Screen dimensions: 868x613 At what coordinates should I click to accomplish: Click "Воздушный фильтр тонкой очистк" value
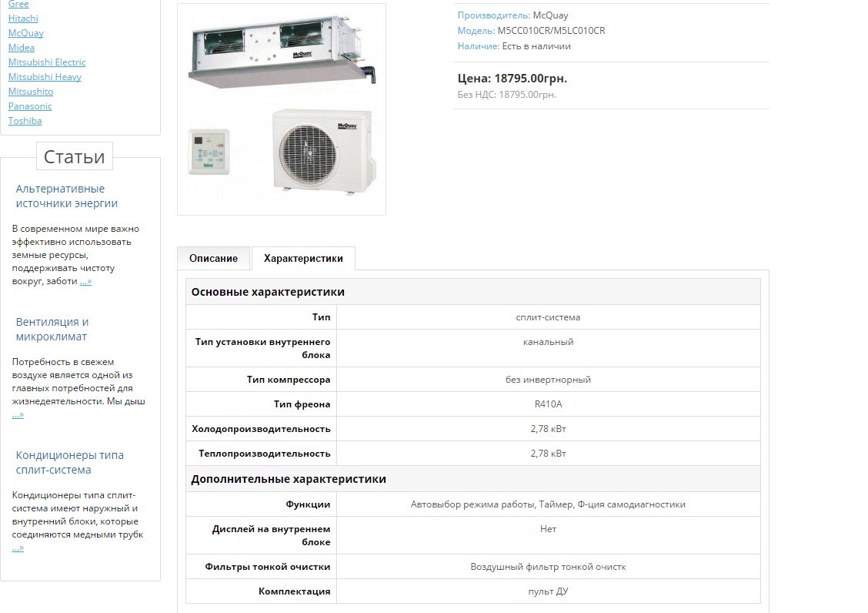pos(548,567)
